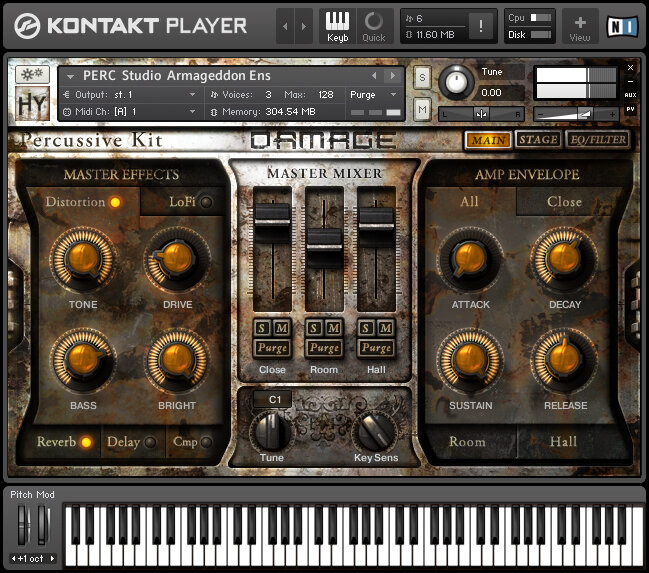Toggle the Distortion effect on/off light
Screen dimensions: 649x573
(x=115, y=202)
